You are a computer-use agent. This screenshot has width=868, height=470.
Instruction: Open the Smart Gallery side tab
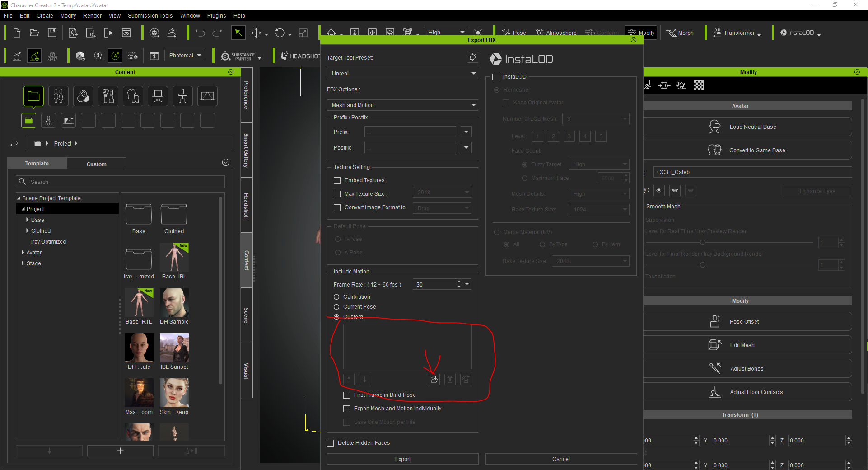(x=247, y=150)
